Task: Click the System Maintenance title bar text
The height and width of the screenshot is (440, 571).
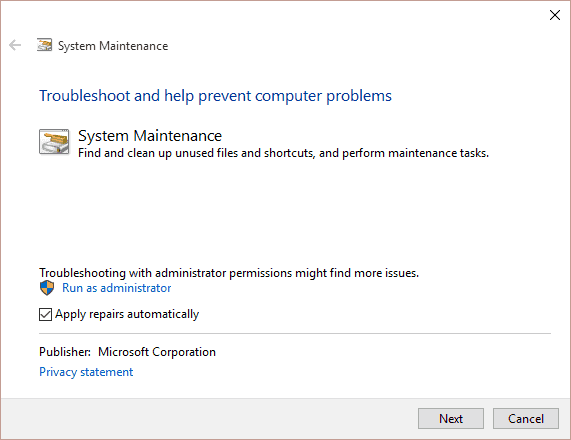Action: (113, 46)
